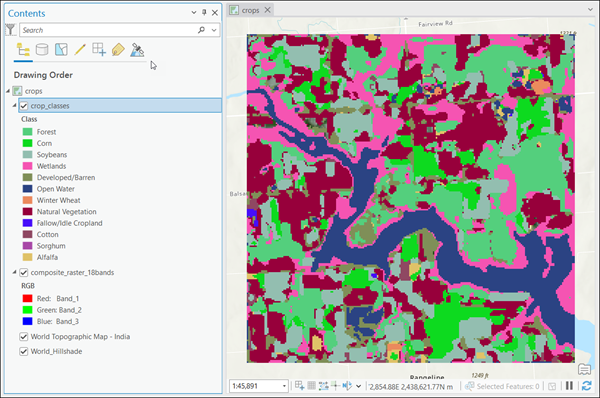The width and height of the screenshot is (600, 398).
Task: Open the map scale 1:45,891 dropdown
Action: click(x=284, y=386)
